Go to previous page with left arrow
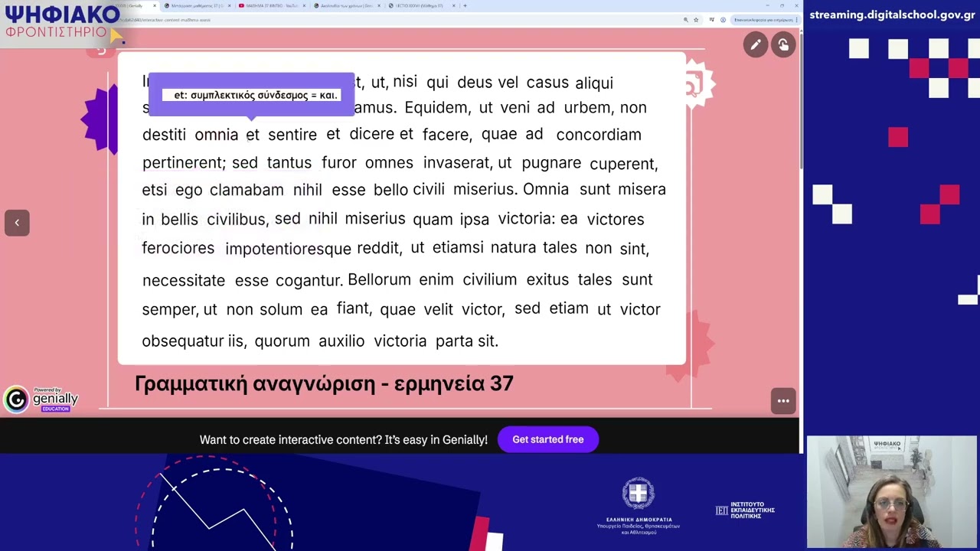The width and height of the screenshot is (980, 551). point(17,223)
